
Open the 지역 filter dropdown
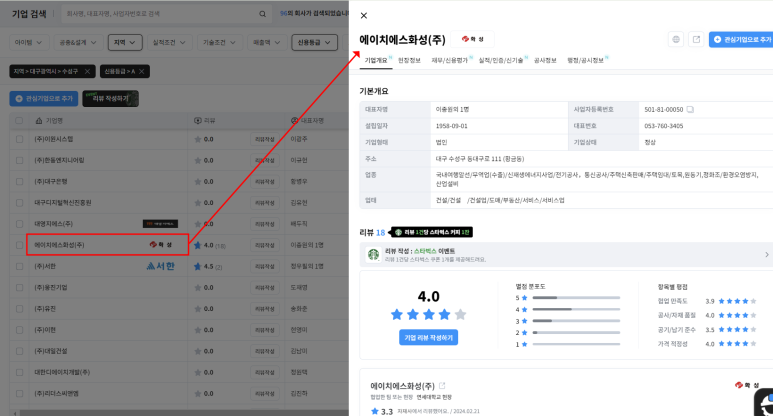click(125, 42)
